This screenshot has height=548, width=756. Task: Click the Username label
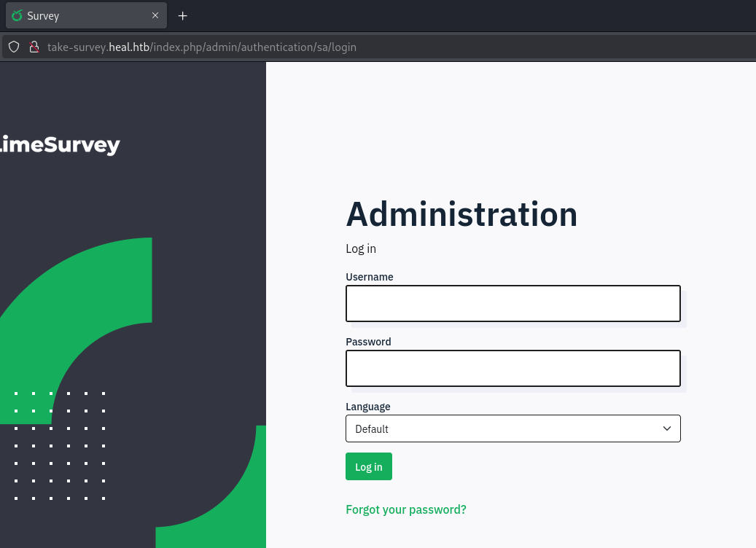click(x=370, y=277)
